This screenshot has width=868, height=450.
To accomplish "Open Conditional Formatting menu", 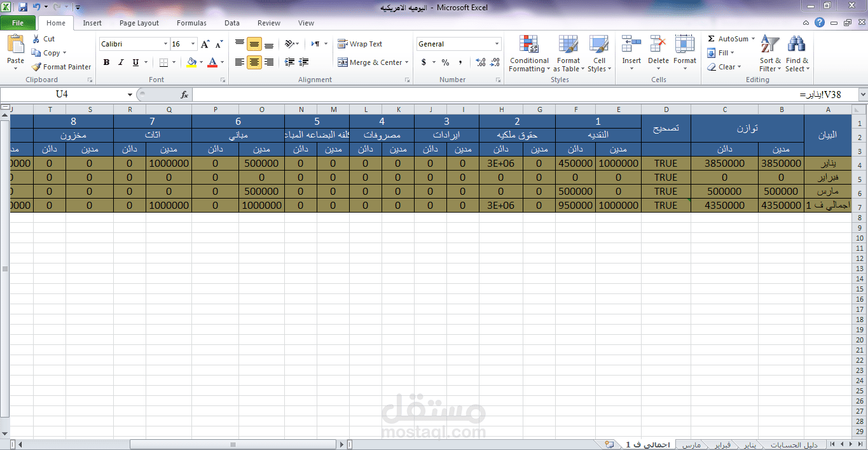I will [x=528, y=54].
